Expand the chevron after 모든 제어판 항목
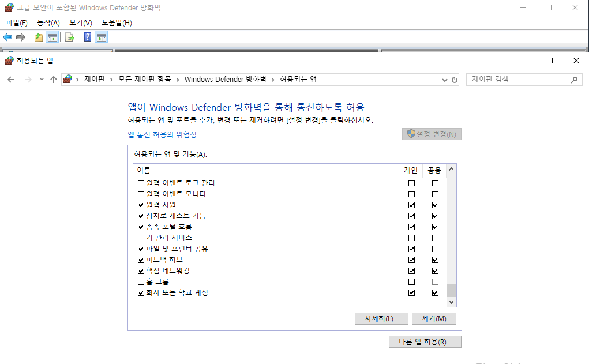The height and width of the screenshot is (364, 589). pyautogui.click(x=177, y=80)
